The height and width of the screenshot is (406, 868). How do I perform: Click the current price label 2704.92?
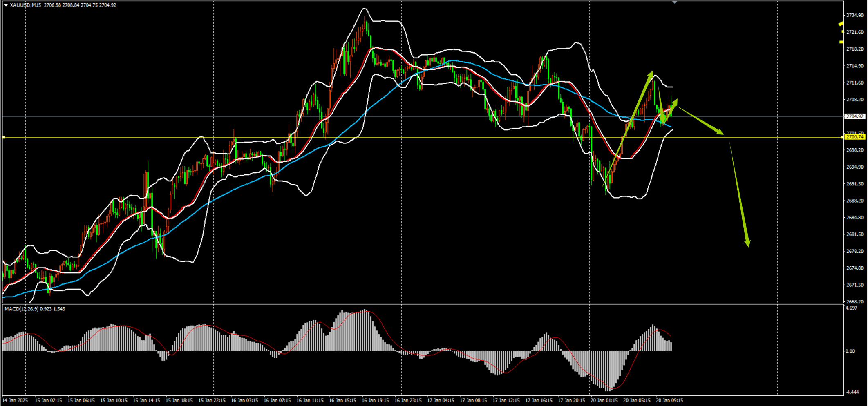[855, 116]
